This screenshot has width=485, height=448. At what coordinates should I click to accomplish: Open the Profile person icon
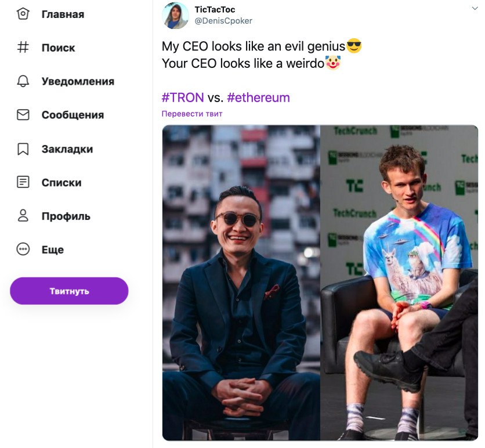point(23,216)
